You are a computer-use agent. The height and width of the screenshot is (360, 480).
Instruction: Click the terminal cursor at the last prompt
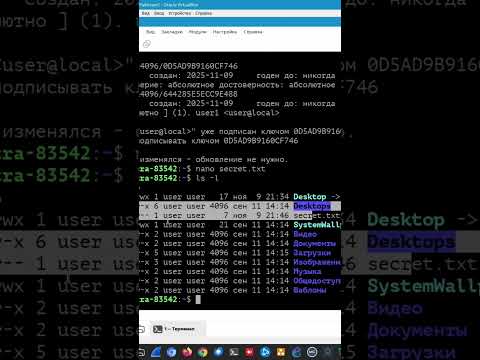pos(198,299)
